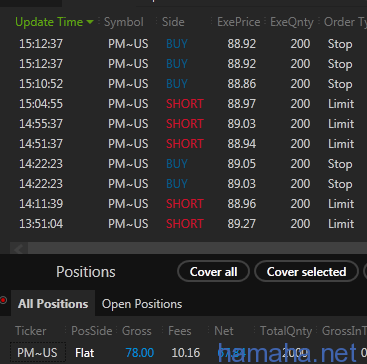Select the 13:51:04 SHORT execution at 89.27
Screen dimensions: 367x364
[x=188, y=224]
